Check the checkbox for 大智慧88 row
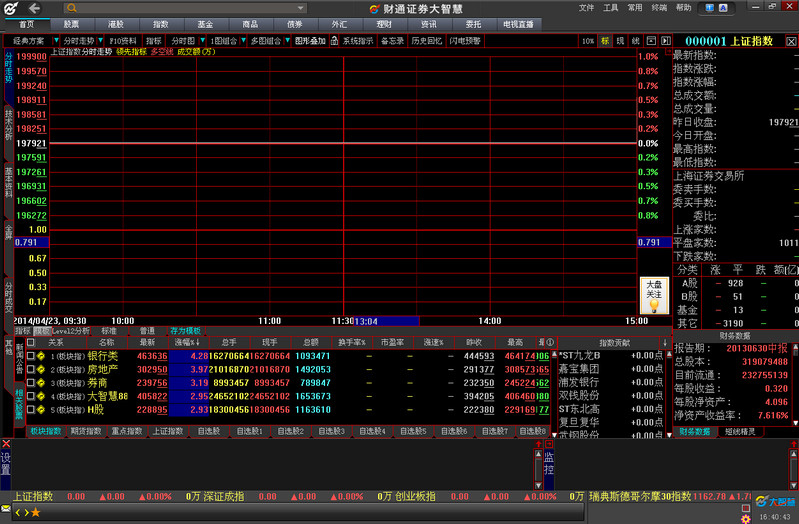 (x=31, y=396)
